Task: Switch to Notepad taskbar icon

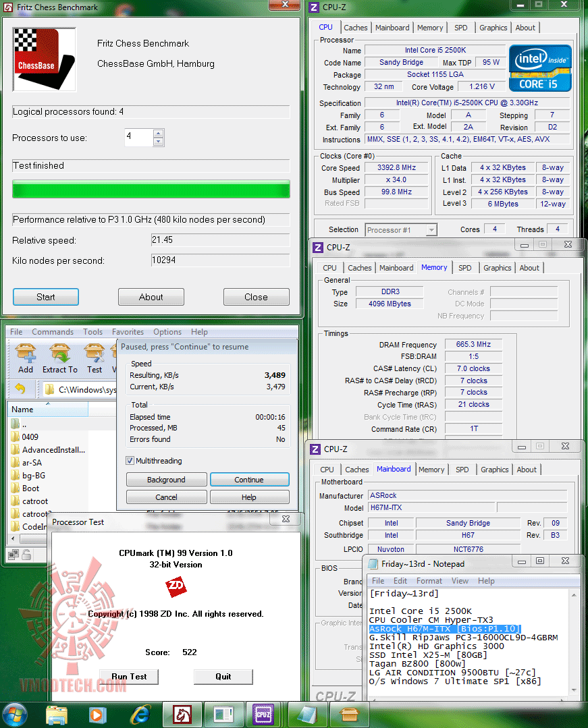Action: [x=306, y=715]
